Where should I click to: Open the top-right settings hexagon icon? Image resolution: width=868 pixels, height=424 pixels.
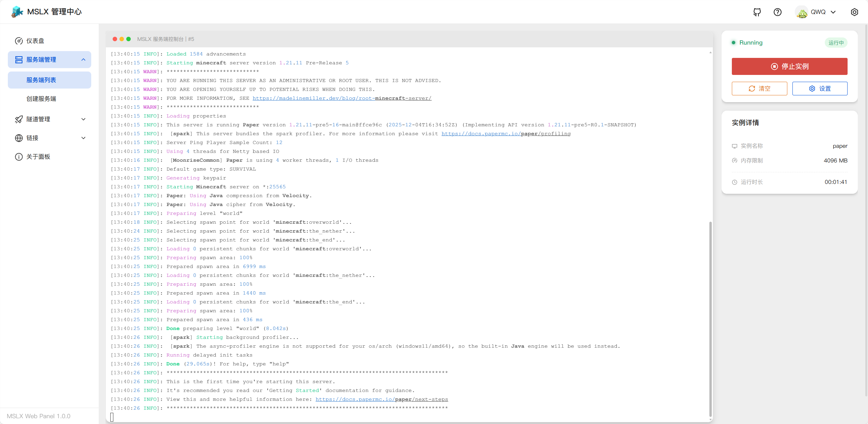coord(854,12)
